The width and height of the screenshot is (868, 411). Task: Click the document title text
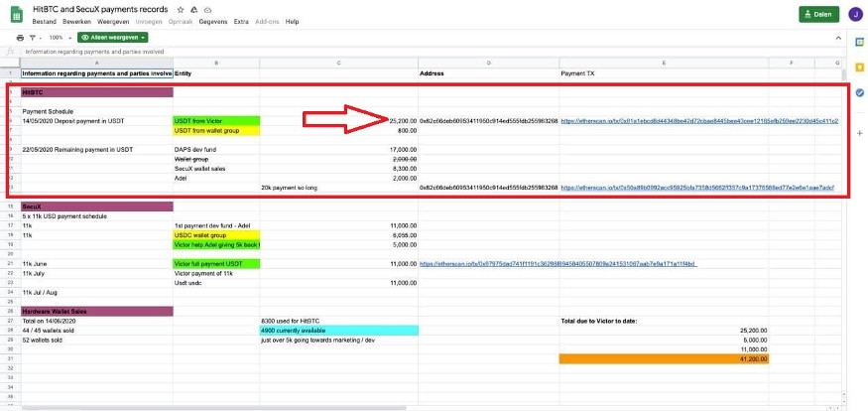(100, 9)
